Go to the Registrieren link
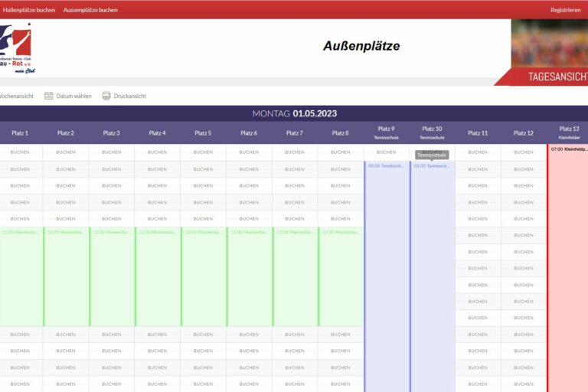 565,10
